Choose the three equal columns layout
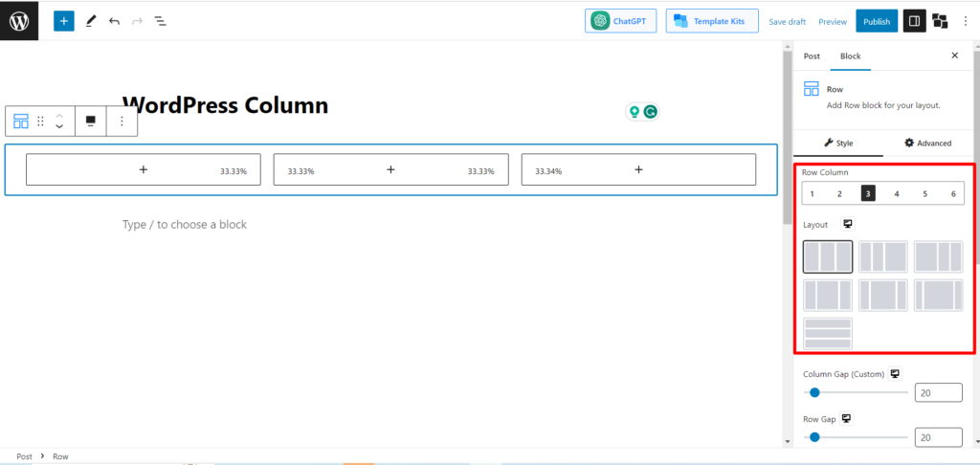The image size is (980, 465). [828, 256]
